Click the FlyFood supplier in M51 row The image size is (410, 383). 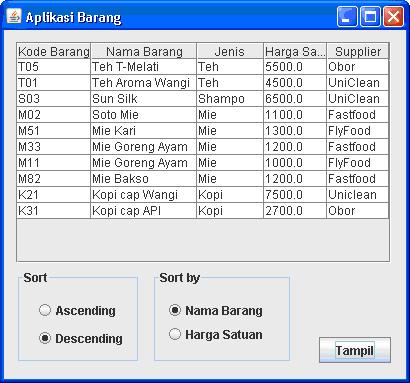tap(358, 131)
